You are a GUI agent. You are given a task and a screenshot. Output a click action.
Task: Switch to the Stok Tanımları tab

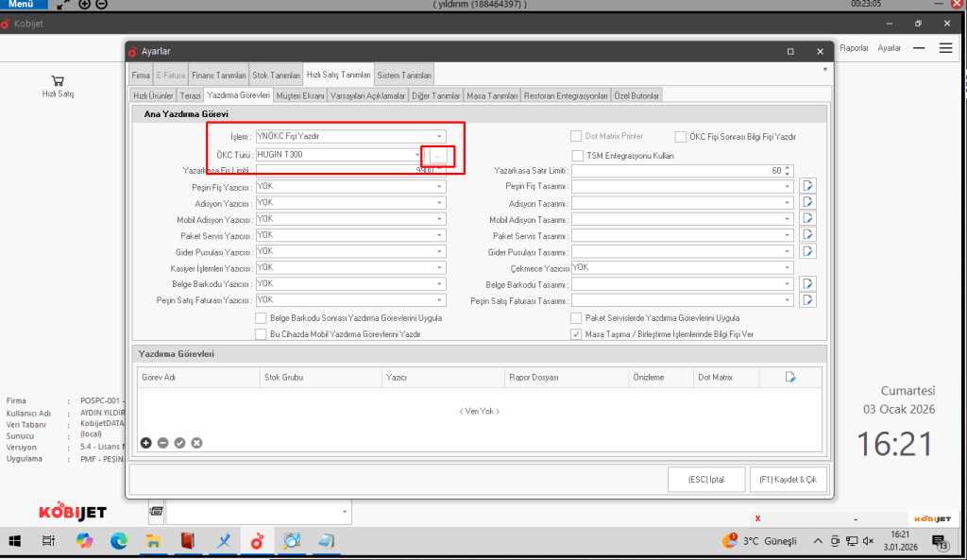coord(275,75)
